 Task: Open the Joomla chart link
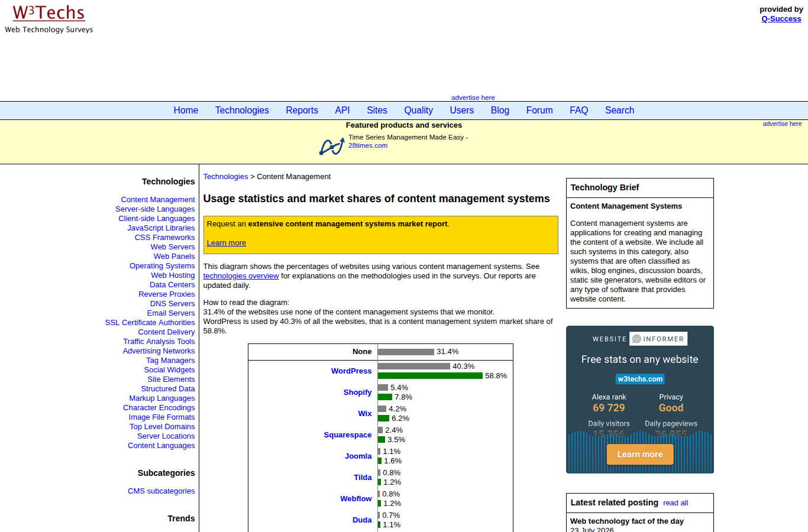358,456
